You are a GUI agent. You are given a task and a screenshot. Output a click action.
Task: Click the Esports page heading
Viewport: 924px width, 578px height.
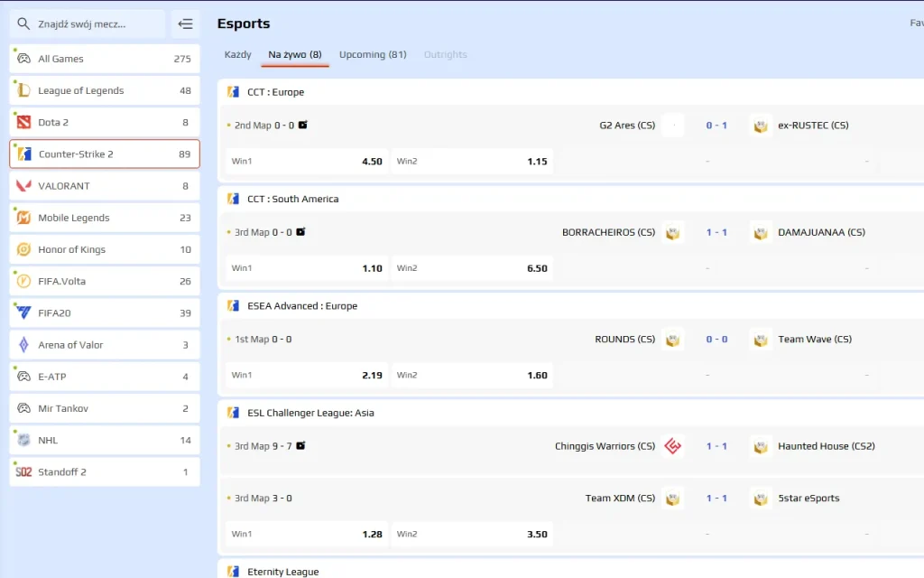244,23
